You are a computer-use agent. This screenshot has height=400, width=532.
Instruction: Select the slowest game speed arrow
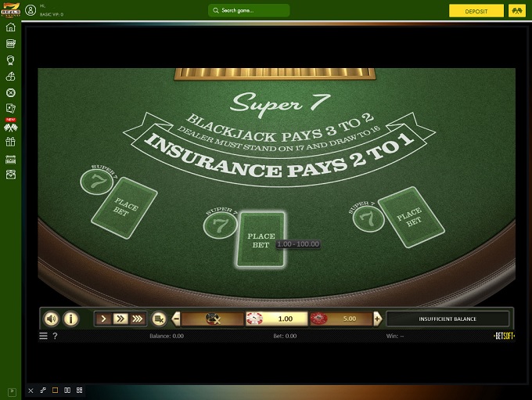tap(104, 319)
